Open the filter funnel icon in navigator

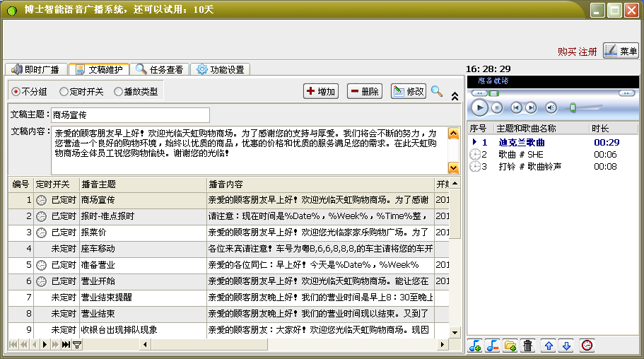pos(77,345)
